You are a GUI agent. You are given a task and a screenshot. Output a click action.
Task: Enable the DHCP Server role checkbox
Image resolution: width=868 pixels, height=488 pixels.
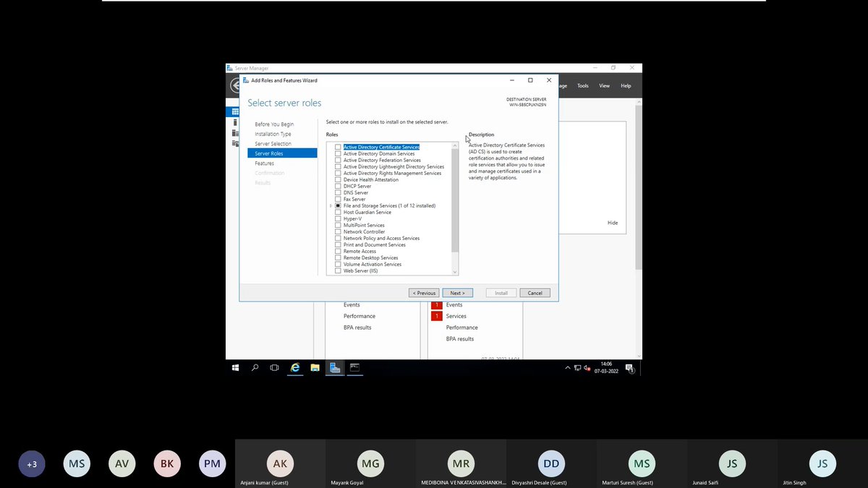coord(338,187)
